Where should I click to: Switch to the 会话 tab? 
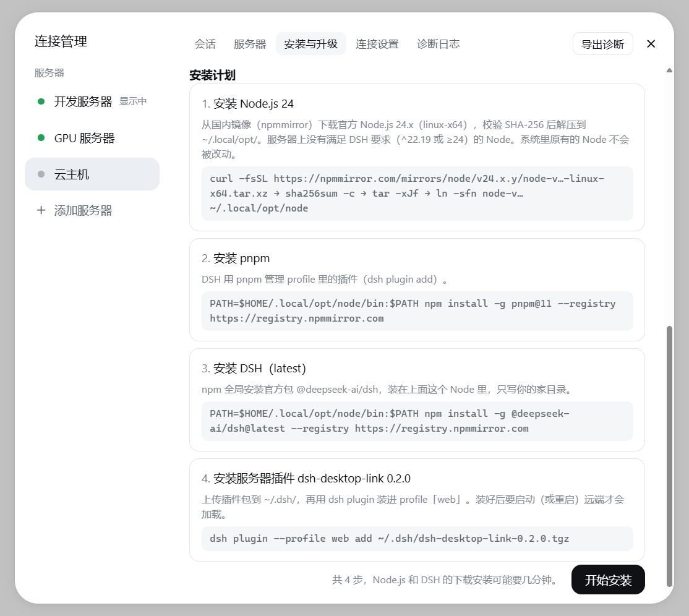pyautogui.click(x=205, y=44)
